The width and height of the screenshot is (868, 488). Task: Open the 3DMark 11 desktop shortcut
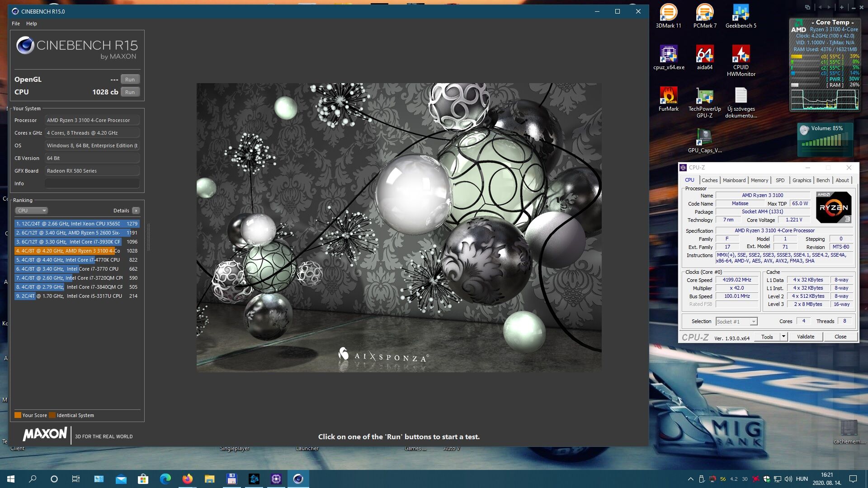tap(668, 16)
